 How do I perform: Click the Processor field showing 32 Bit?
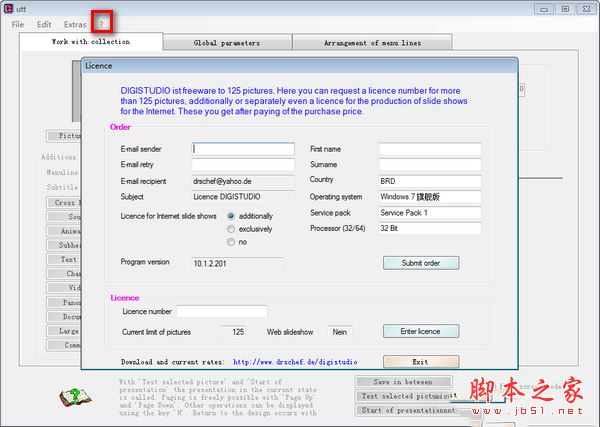pos(430,228)
